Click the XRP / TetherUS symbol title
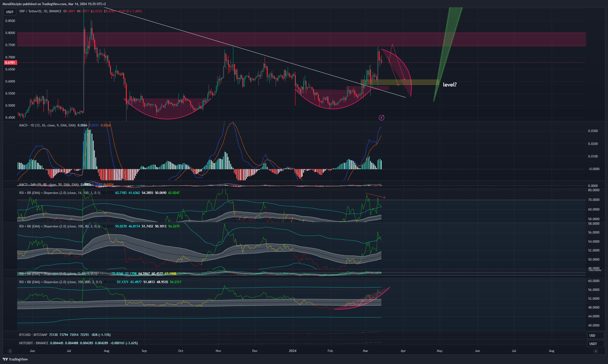608x364 pixels. pyautogui.click(x=40, y=11)
